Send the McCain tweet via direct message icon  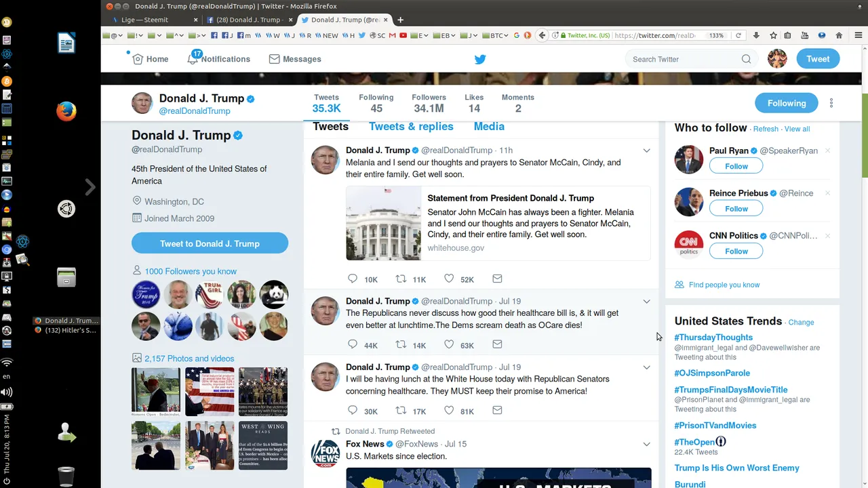point(497,279)
